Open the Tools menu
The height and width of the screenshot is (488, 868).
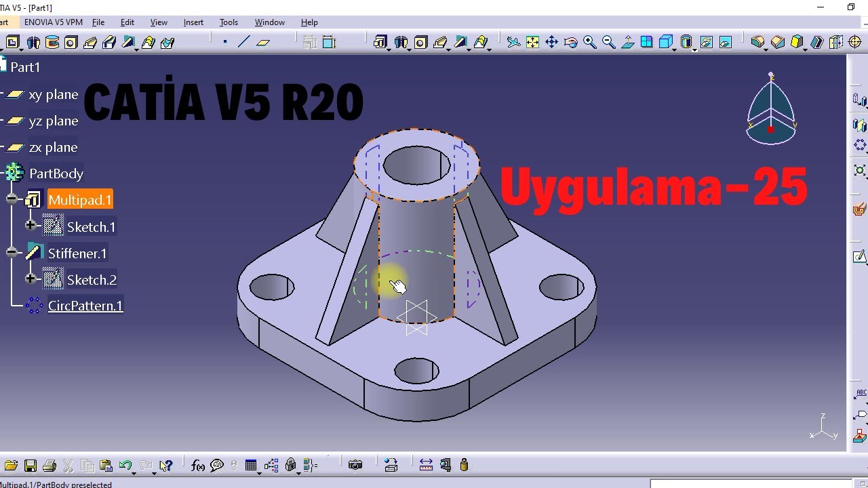click(229, 22)
